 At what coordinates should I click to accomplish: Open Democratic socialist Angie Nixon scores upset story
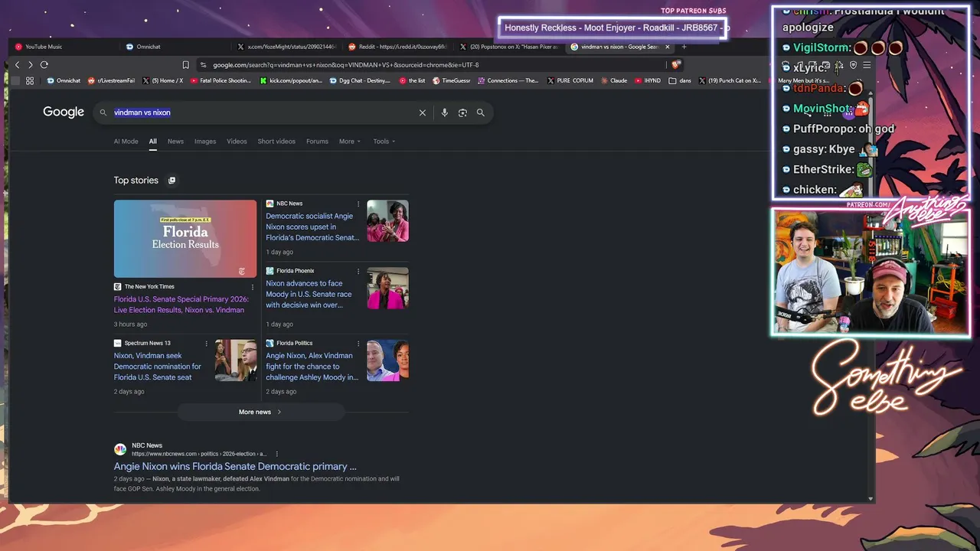pyautogui.click(x=312, y=227)
